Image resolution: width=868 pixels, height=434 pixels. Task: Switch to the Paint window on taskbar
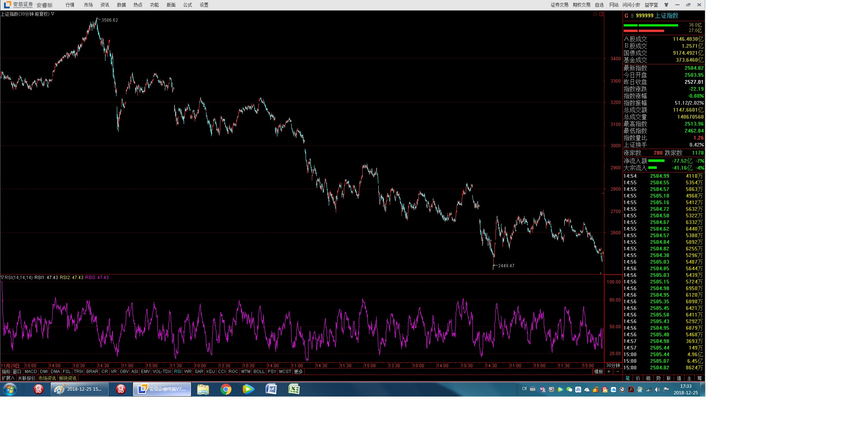click(80, 389)
